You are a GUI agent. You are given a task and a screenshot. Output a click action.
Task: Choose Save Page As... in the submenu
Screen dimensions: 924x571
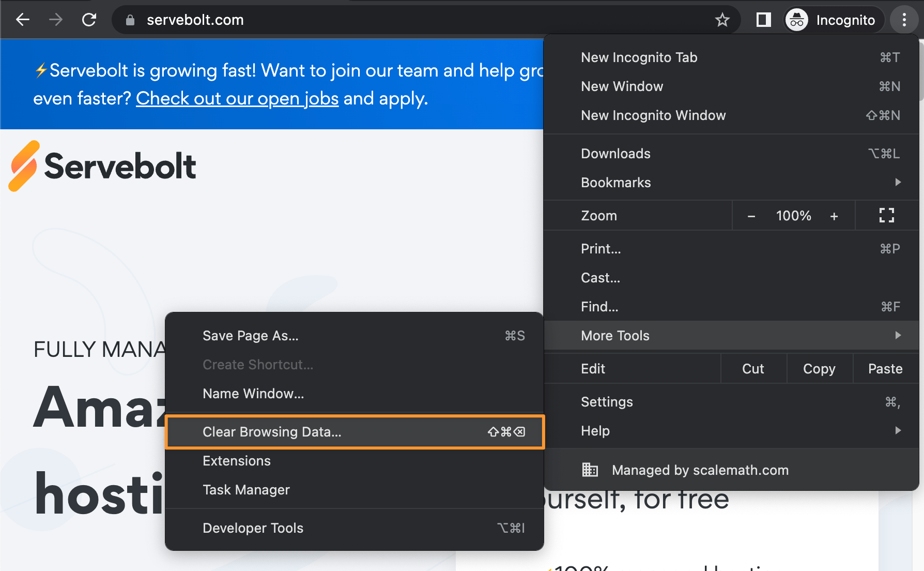(355, 336)
